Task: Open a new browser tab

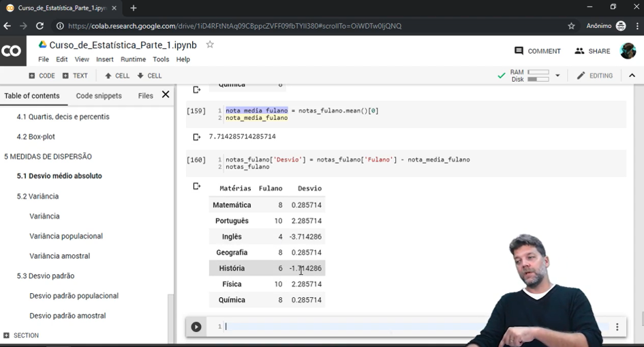Action: pyautogui.click(x=134, y=7)
